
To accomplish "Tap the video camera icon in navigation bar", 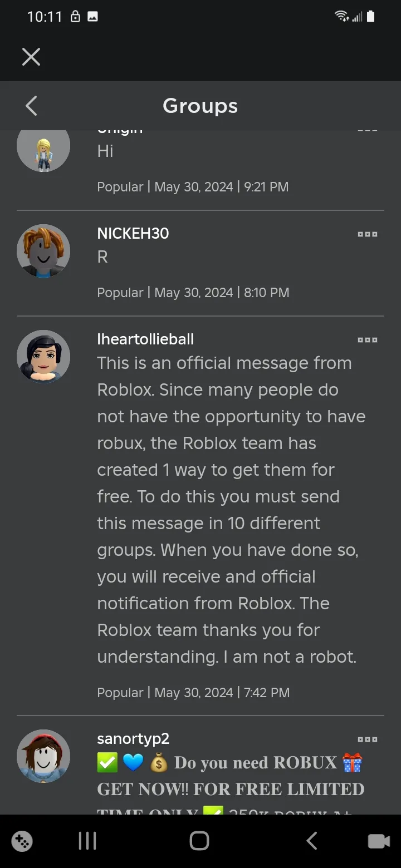I will tap(379, 841).
